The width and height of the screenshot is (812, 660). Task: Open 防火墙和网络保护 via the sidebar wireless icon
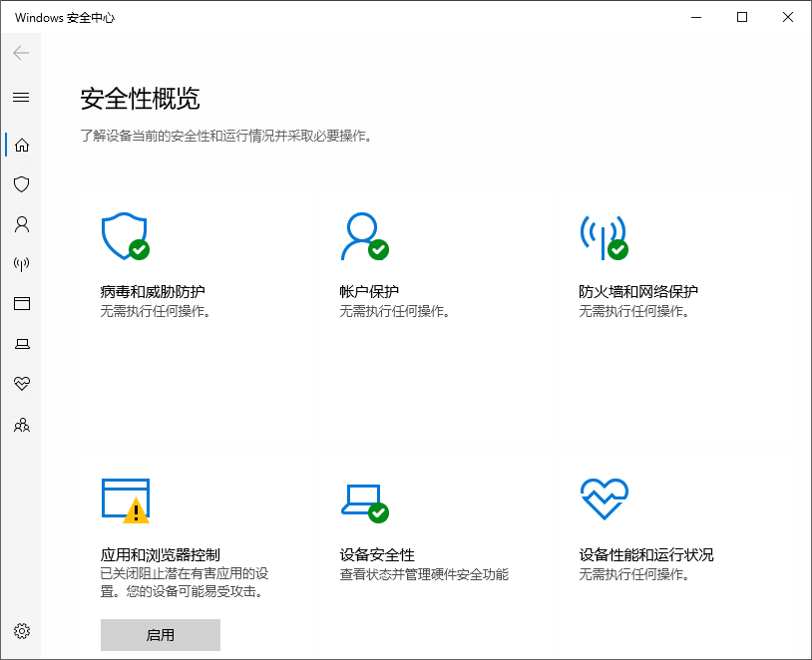[x=22, y=264]
